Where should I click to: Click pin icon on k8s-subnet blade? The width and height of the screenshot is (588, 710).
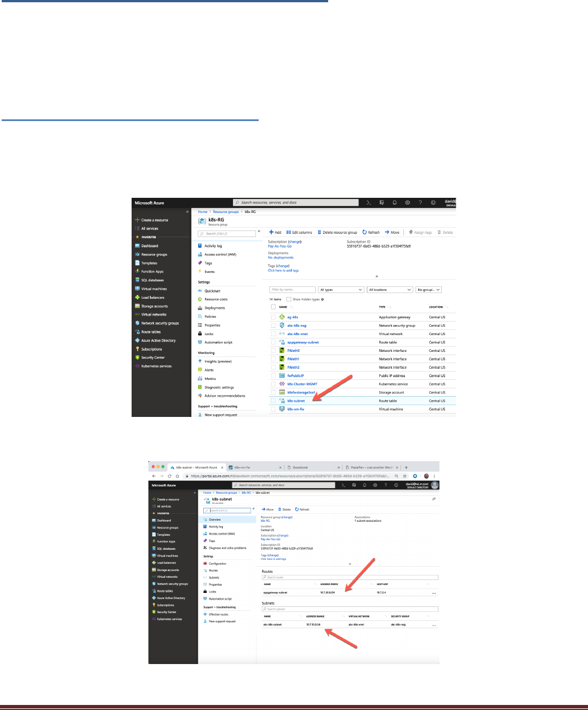(x=434, y=498)
